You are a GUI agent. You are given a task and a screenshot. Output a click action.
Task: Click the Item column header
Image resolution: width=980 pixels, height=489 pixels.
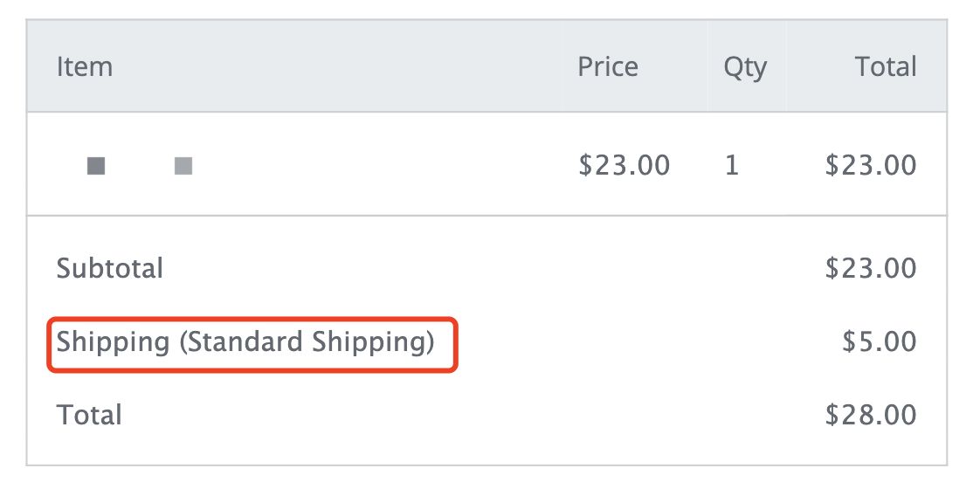85,67
